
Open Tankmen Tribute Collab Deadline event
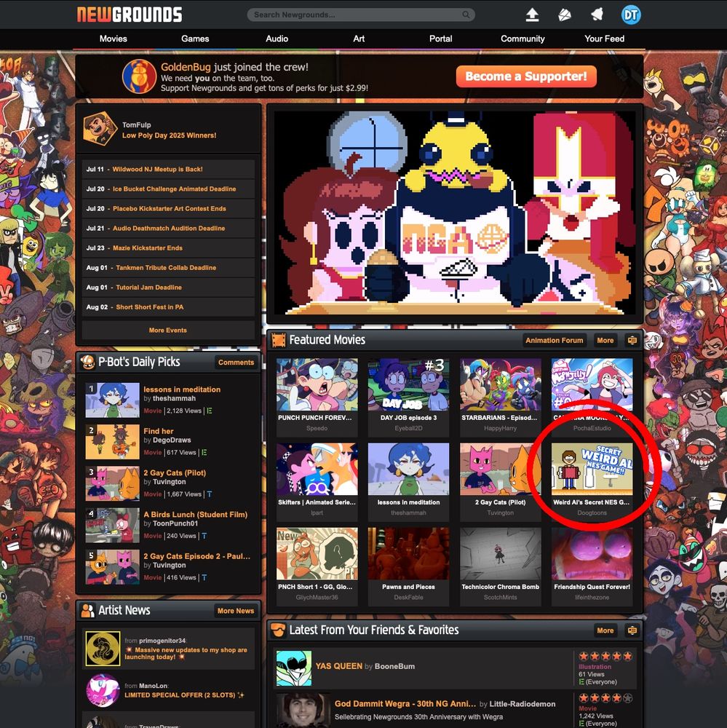(166, 267)
